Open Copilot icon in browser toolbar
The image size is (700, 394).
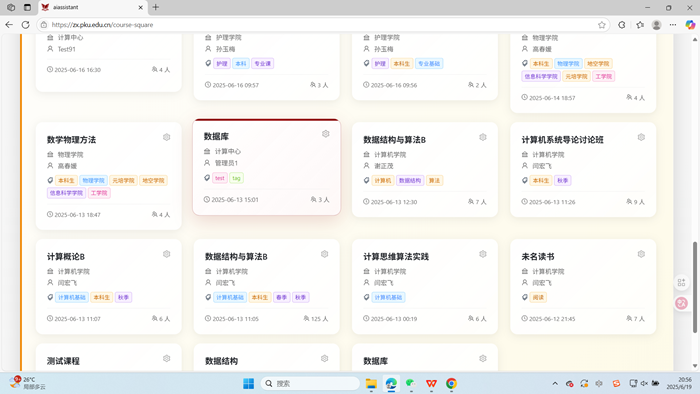690,25
